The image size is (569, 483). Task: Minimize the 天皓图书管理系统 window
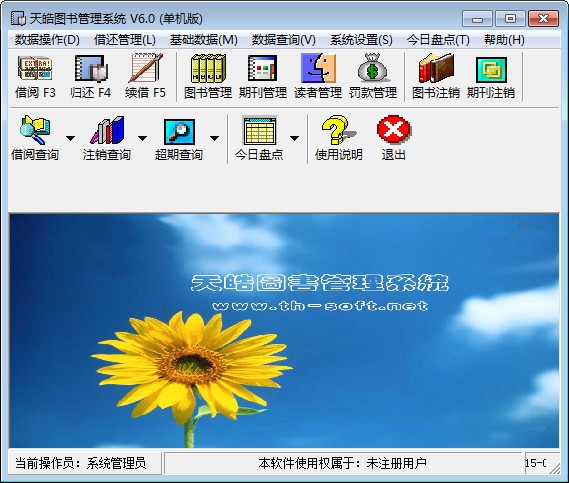point(477,19)
